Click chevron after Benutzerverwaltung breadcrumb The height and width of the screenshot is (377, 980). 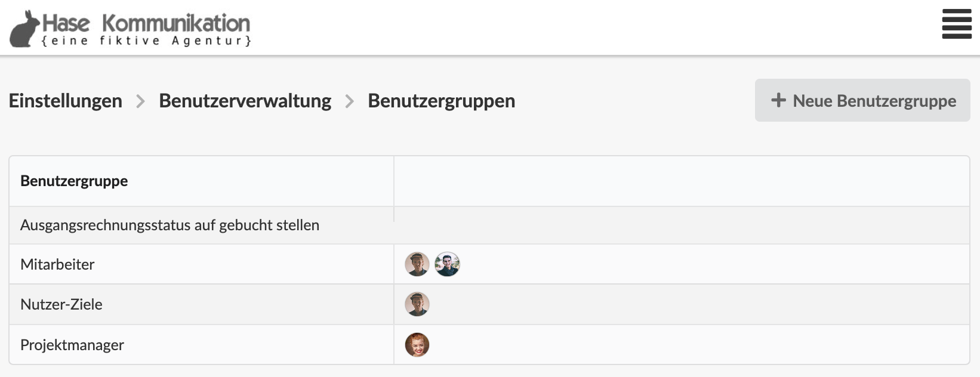(350, 101)
